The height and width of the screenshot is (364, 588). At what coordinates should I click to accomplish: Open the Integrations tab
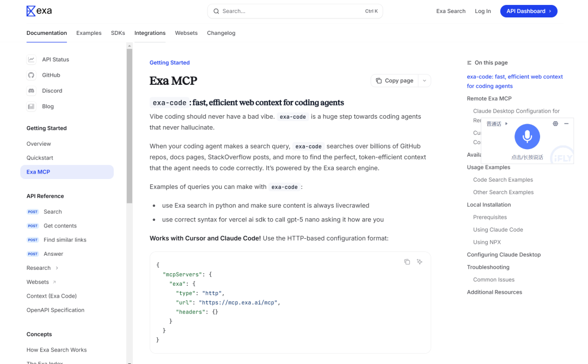pos(150,33)
